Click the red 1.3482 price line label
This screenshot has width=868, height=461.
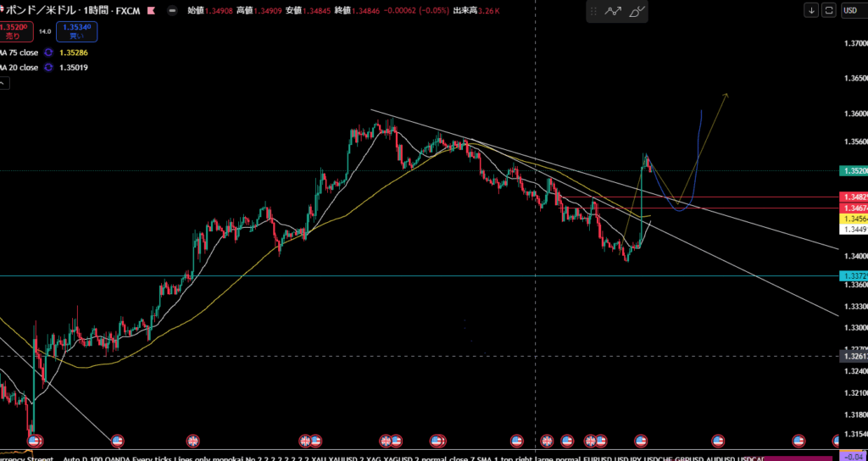[x=854, y=197]
